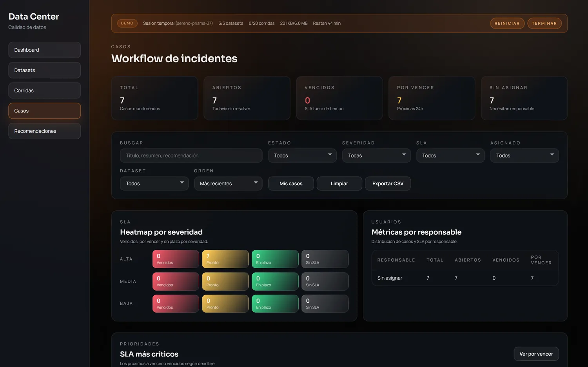Click the ALTA Pronto yellow heatmap cell

[225, 259]
